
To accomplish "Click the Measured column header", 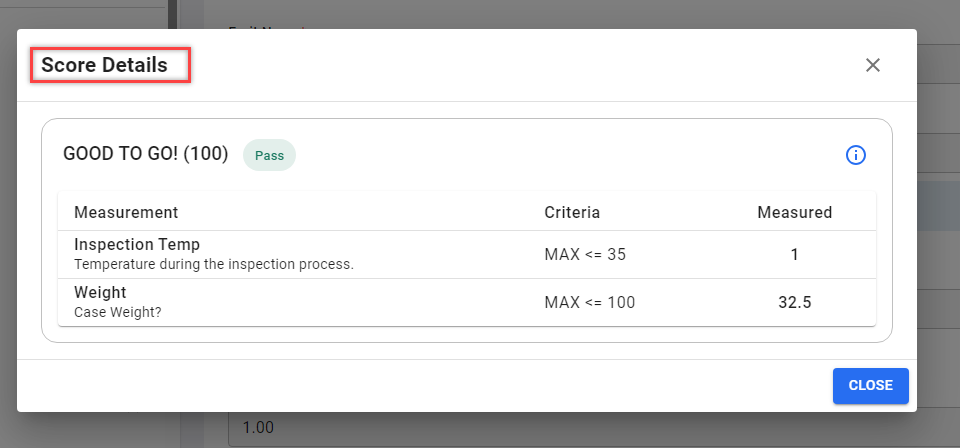I will tap(794, 212).
